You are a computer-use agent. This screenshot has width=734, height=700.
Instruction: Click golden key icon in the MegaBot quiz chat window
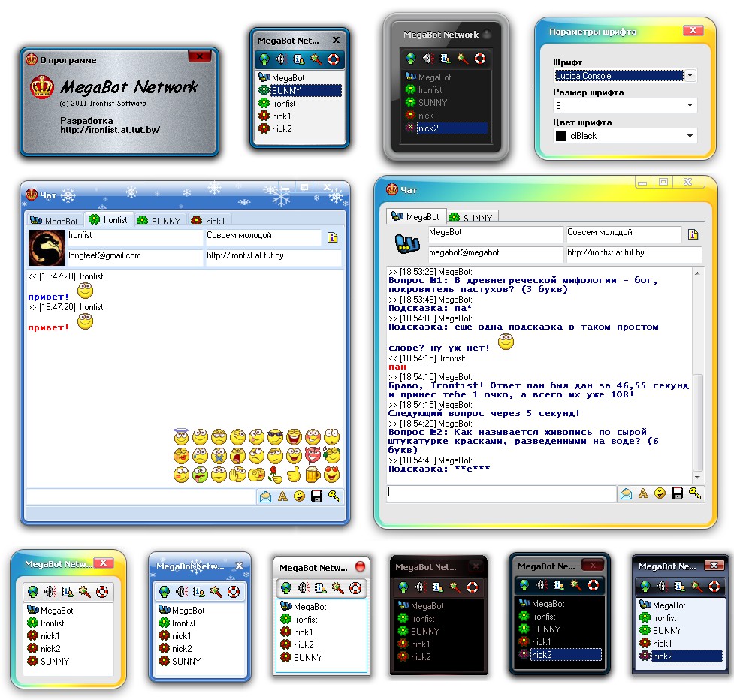[x=695, y=493]
